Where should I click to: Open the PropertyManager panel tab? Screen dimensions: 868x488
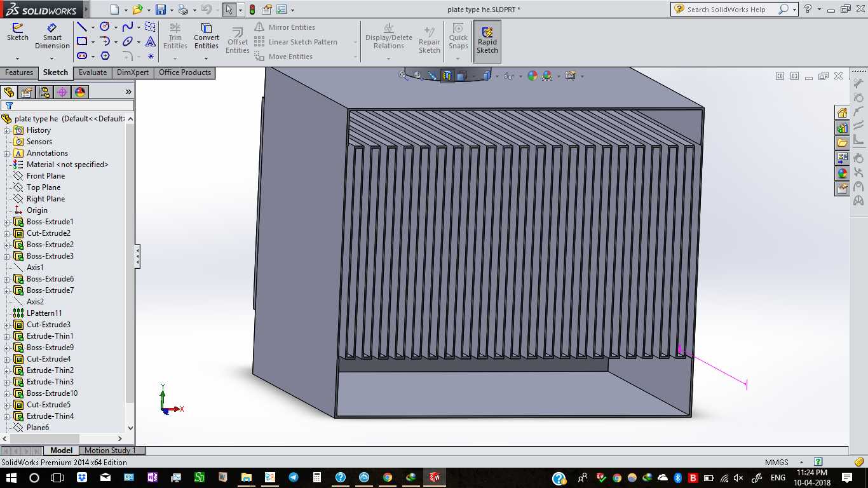coord(27,92)
